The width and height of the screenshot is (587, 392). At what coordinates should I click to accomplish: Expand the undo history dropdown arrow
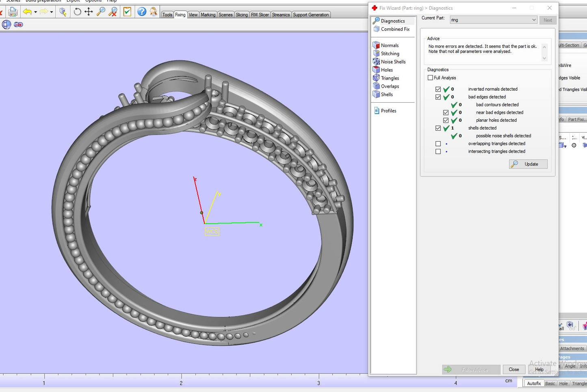pos(36,12)
